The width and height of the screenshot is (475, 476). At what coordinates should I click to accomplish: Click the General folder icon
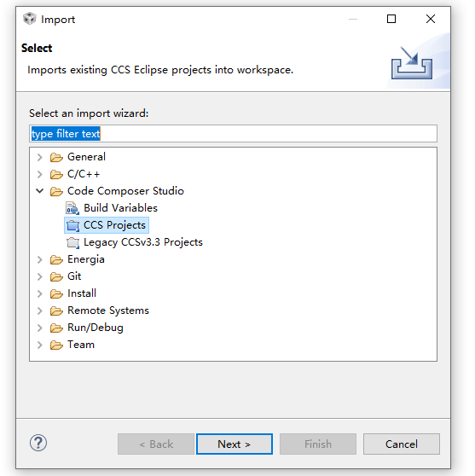click(56, 157)
